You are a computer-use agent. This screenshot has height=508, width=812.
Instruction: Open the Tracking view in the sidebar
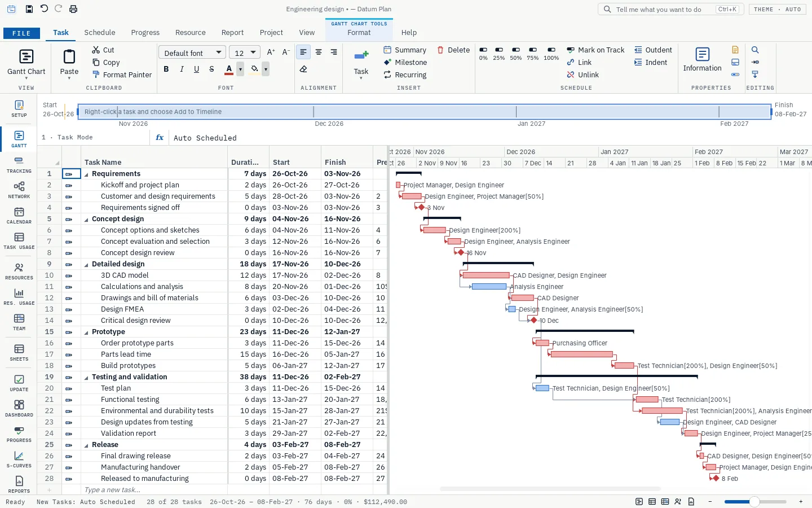coord(19,165)
